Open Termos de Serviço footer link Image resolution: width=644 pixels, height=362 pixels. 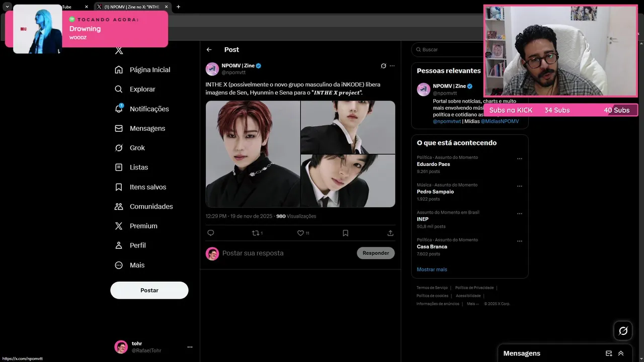coord(432,288)
